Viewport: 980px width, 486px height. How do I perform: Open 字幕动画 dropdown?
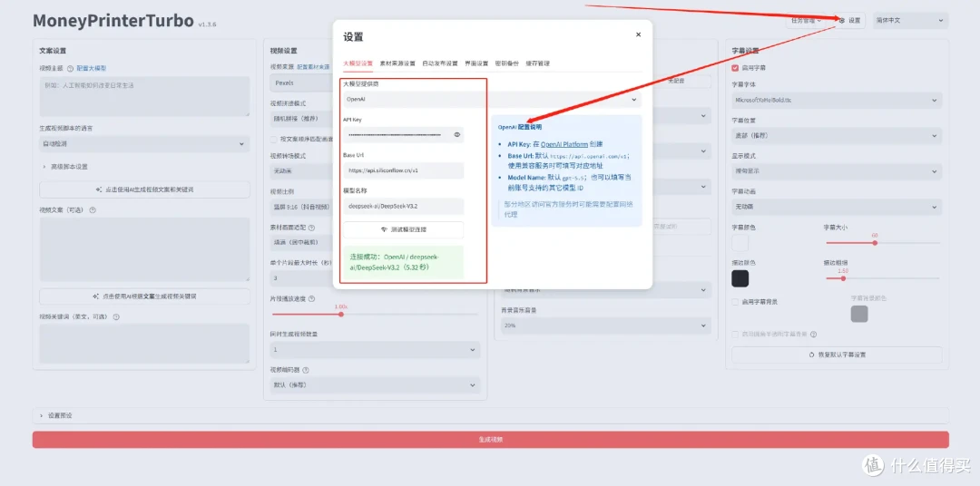[x=837, y=207]
